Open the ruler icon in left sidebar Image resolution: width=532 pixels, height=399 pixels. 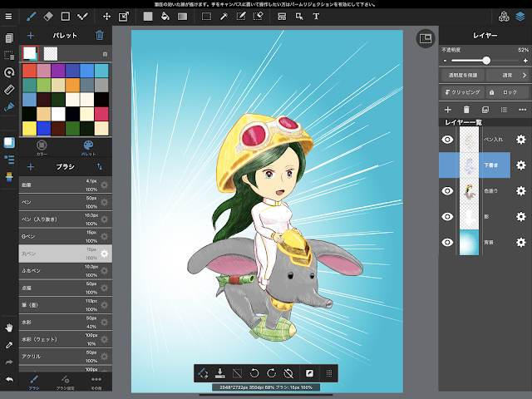9,90
